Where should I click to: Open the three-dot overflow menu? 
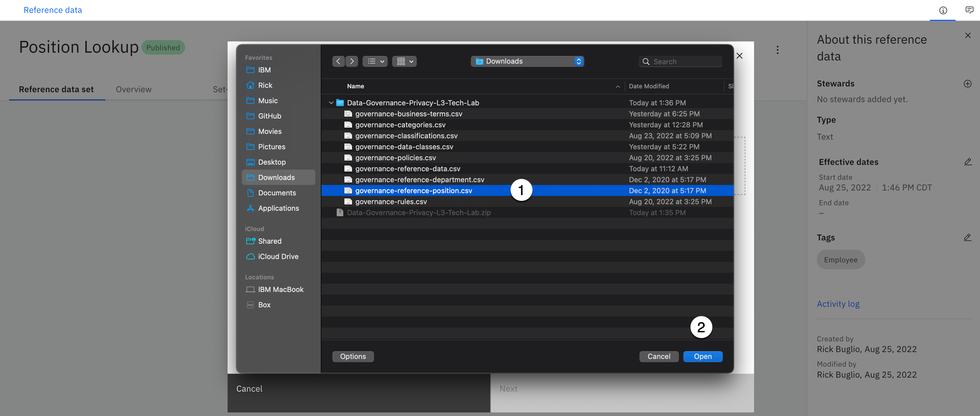pos(777,50)
